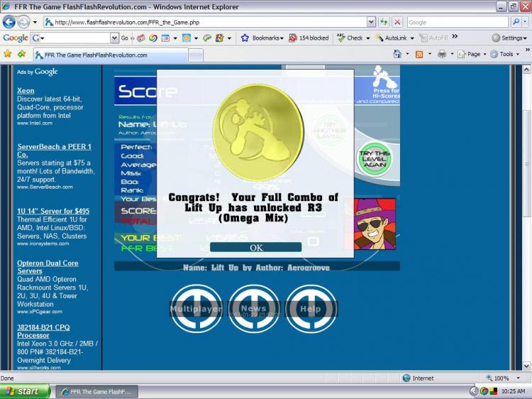Screen dimensions: 532x399
Task: Open the zoom level 100% dropdown
Action: pos(518,378)
